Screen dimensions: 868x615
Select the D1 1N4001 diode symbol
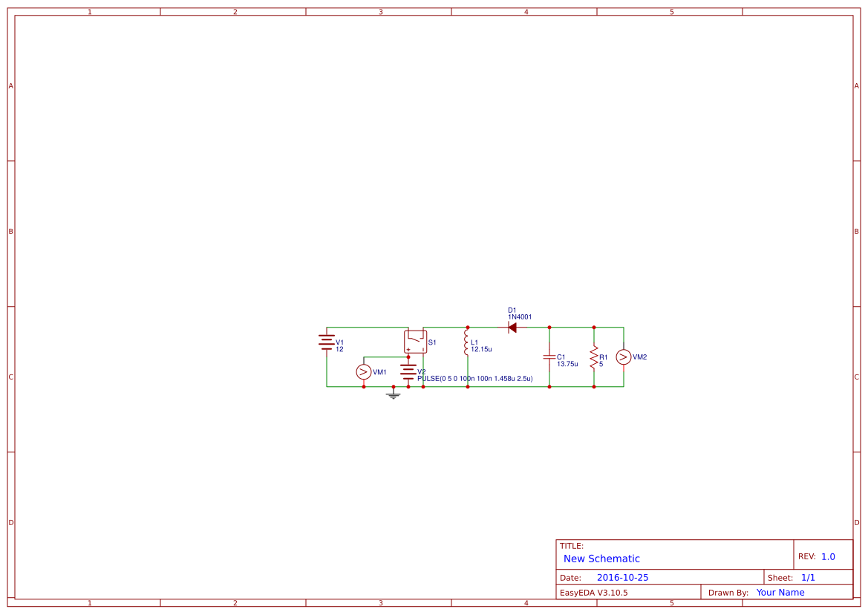coord(512,327)
